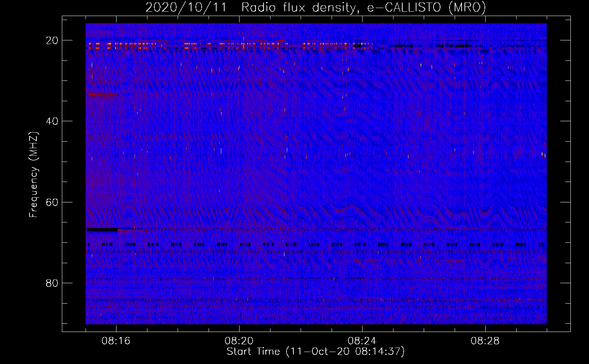Click the 08:20 time tick label
Screen dimensions: 589x364
click(239, 341)
